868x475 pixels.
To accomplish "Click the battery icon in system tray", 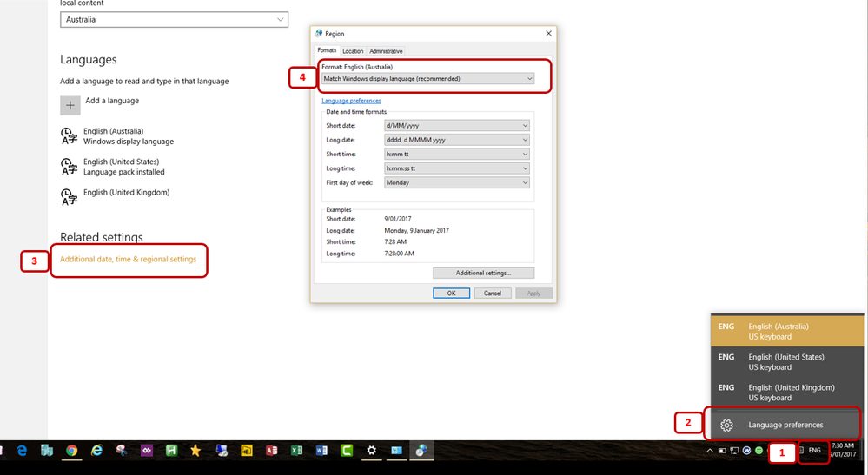I will click(x=722, y=451).
